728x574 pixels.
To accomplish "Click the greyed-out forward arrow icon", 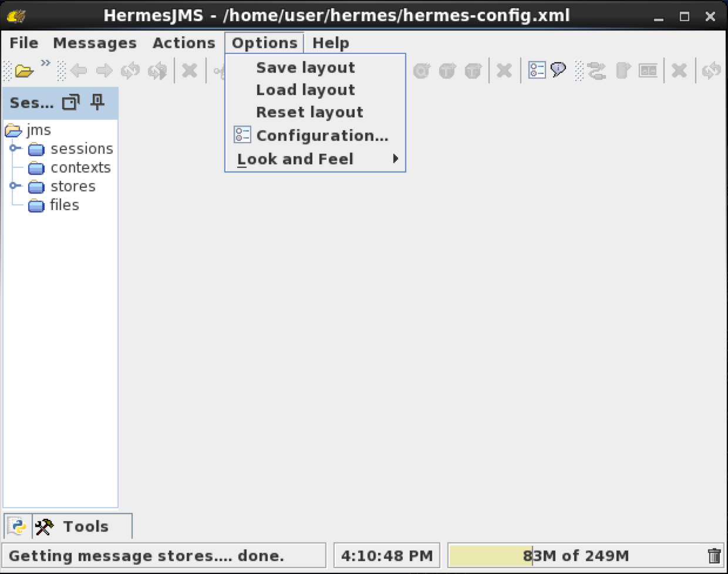I will (x=105, y=71).
